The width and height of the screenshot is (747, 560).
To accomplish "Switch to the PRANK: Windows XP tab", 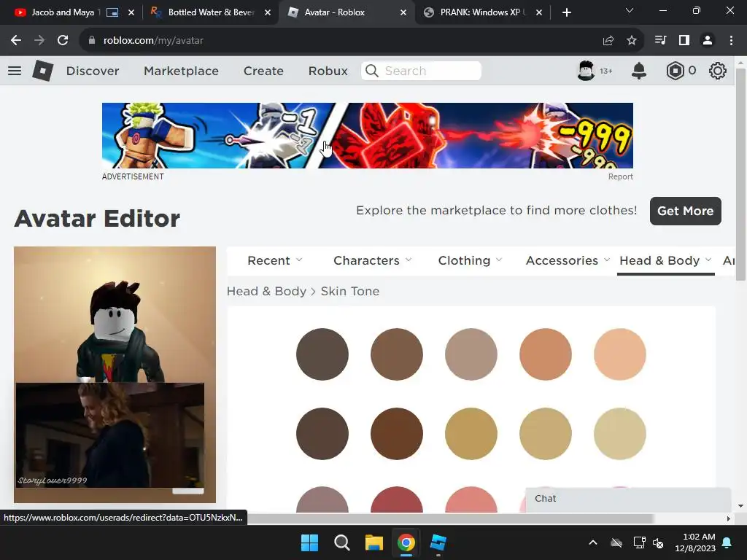I will click(482, 12).
